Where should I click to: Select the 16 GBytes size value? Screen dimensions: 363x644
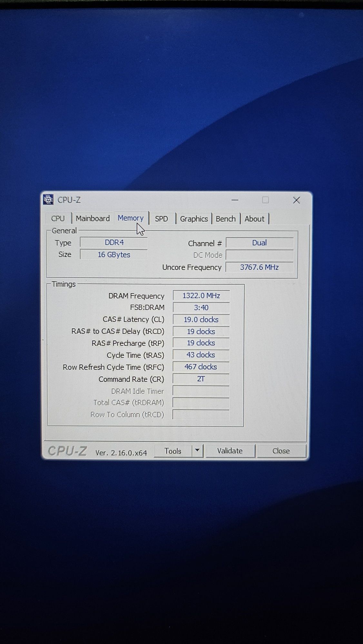[114, 255]
